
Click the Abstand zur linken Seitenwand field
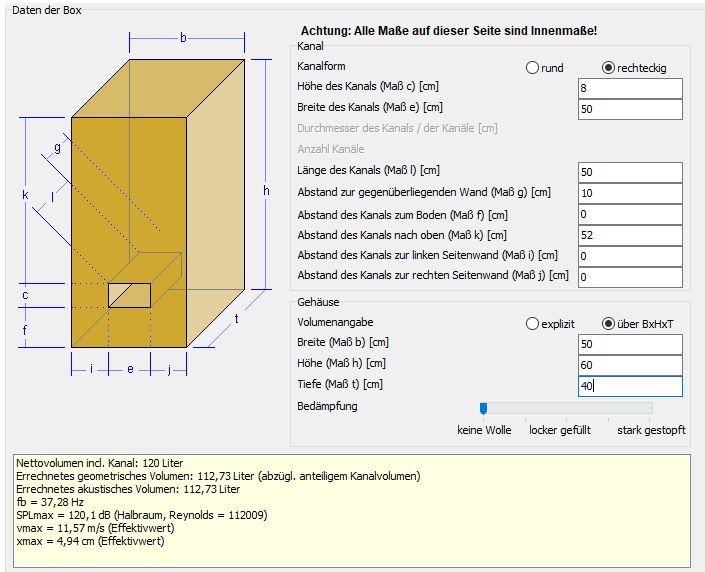click(x=630, y=256)
